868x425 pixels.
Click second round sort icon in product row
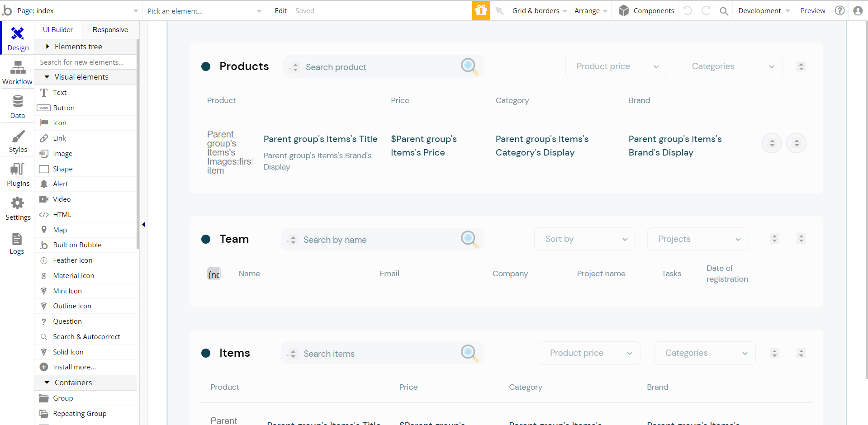[x=797, y=143]
